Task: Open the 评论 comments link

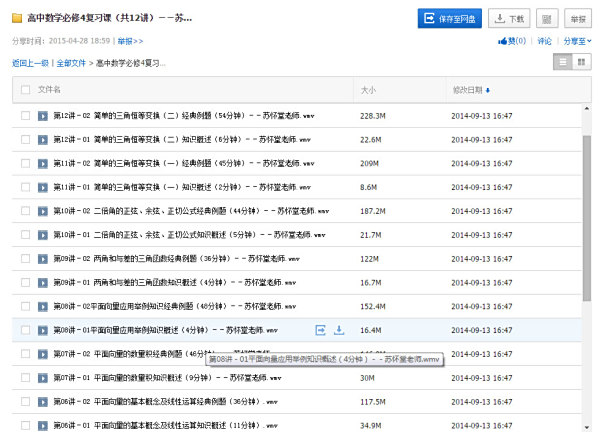Action: [x=544, y=41]
